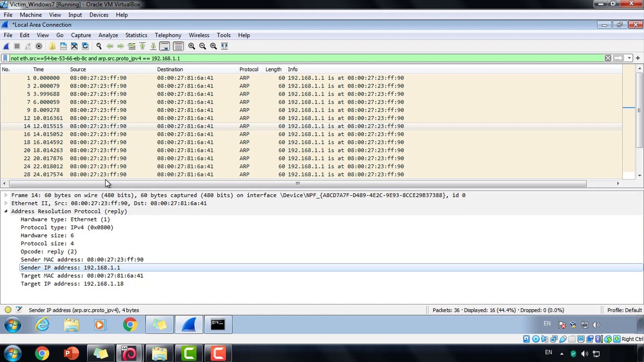Toggle packet list coloring rules

point(178,46)
